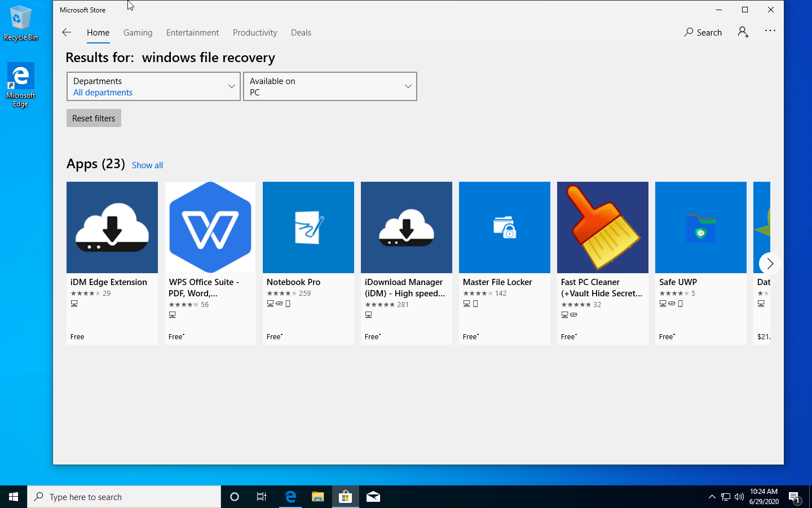Click the taskbar clock showing 10:24 AM
Screen dimensions: 812x508
(x=764, y=497)
